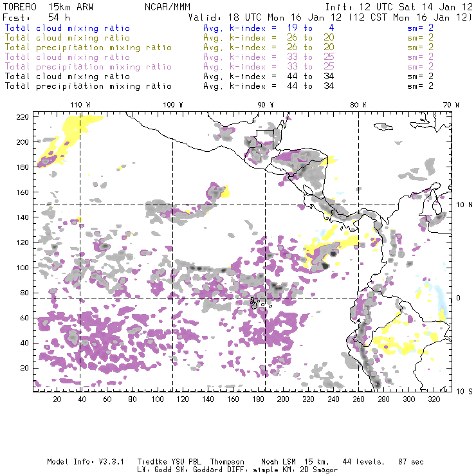Viewport: 476px width, 476px height.
Task: Click the x-axis tick label '320'
Action: [434, 399]
